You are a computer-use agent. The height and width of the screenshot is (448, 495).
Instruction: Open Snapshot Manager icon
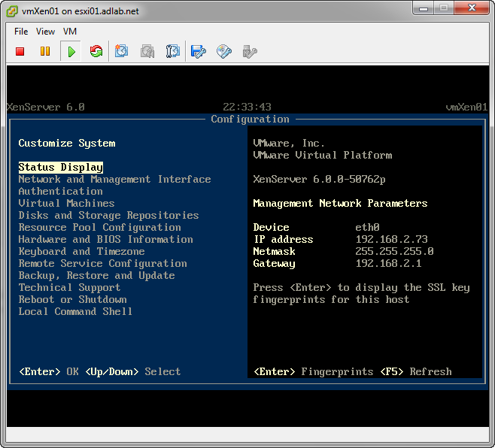click(x=173, y=51)
